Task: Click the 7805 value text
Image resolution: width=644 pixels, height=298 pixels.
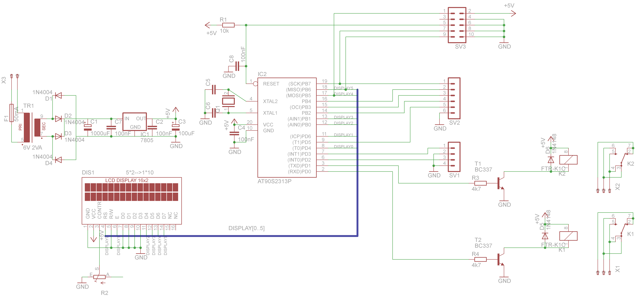Action: (147, 140)
